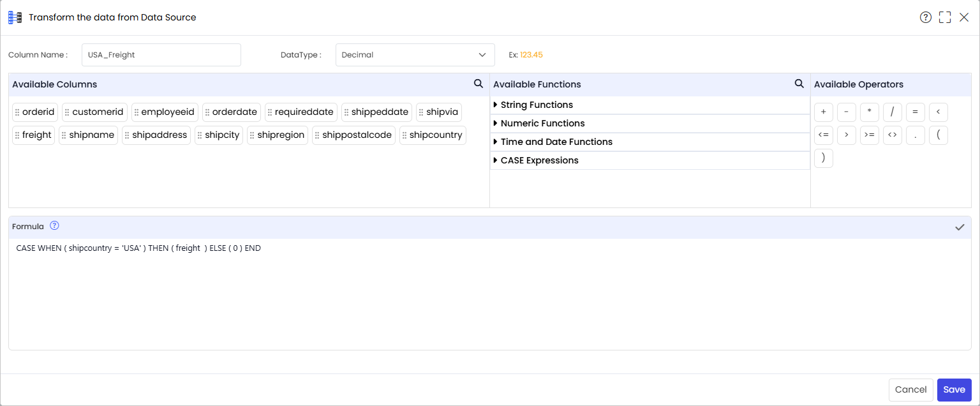The image size is (980, 406).
Task: Validate formula using checkmark icon
Action: point(960,227)
